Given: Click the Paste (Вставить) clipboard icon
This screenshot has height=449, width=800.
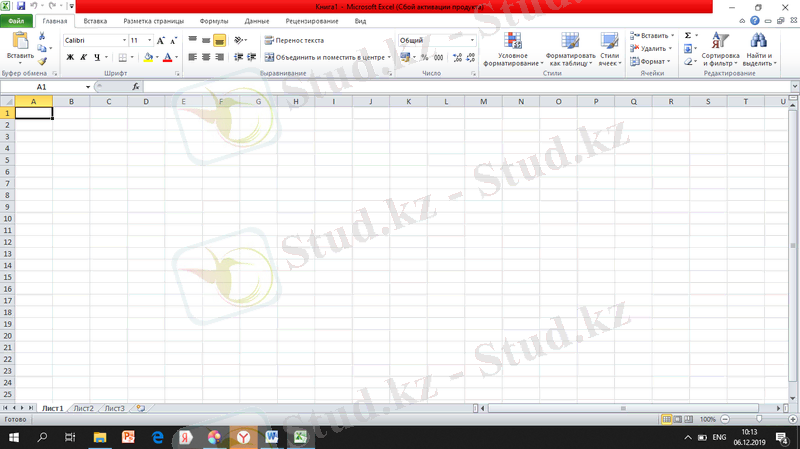Looking at the screenshot, I should pyautogui.click(x=20, y=41).
